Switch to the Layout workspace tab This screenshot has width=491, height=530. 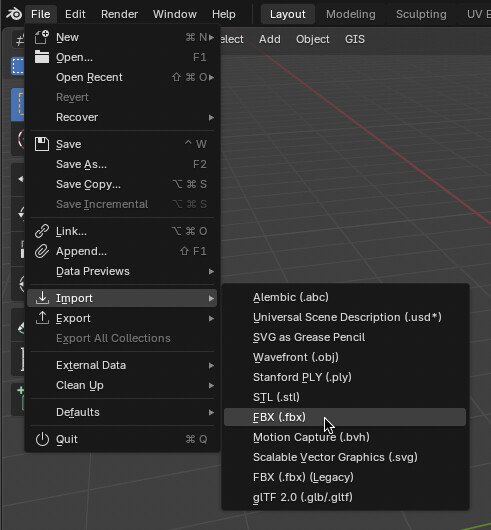click(x=288, y=14)
